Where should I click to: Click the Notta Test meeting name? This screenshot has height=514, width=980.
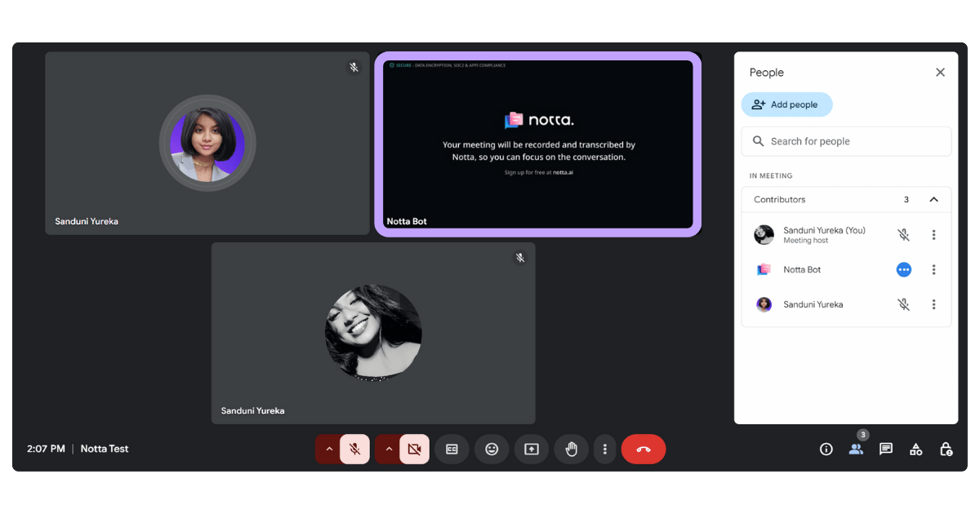click(x=105, y=449)
